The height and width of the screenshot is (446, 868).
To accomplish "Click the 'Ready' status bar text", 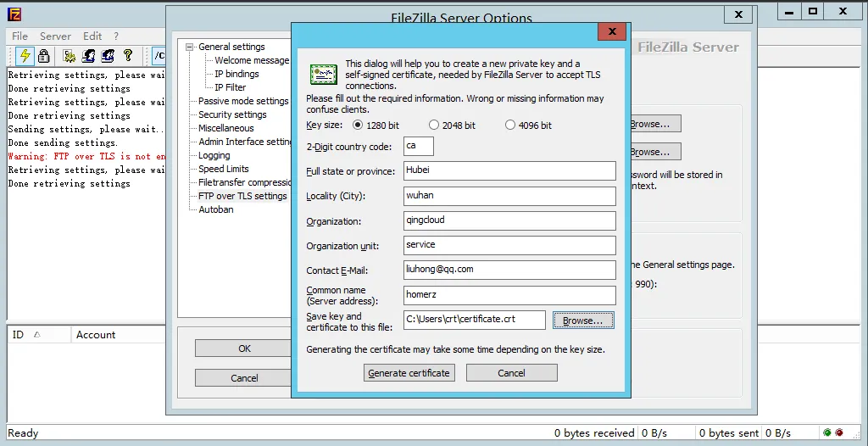I will pos(23,433).
